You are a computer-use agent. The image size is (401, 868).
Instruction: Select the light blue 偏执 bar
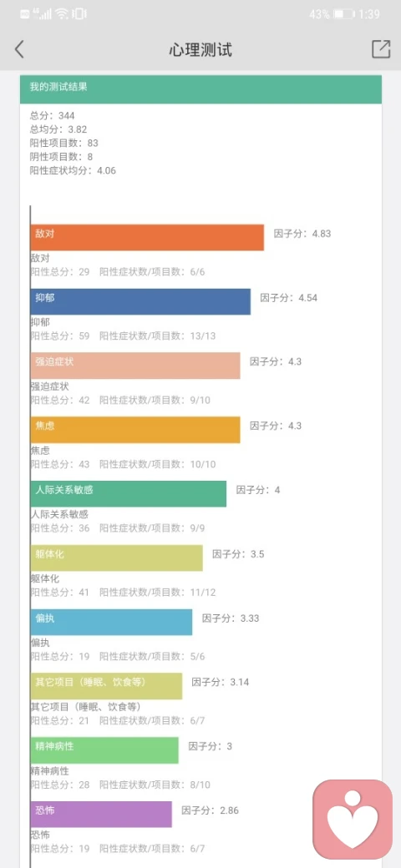[111, 623]
